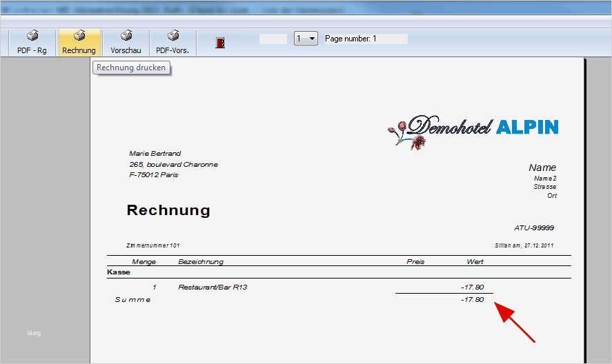Click the empty field left of page dropdown
This screenshot has height=364, width=612.
pyautogui.click(x=273, y=39)
